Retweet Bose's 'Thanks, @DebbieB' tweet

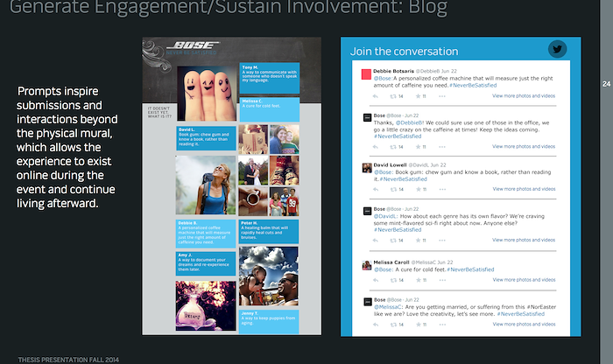393,147
